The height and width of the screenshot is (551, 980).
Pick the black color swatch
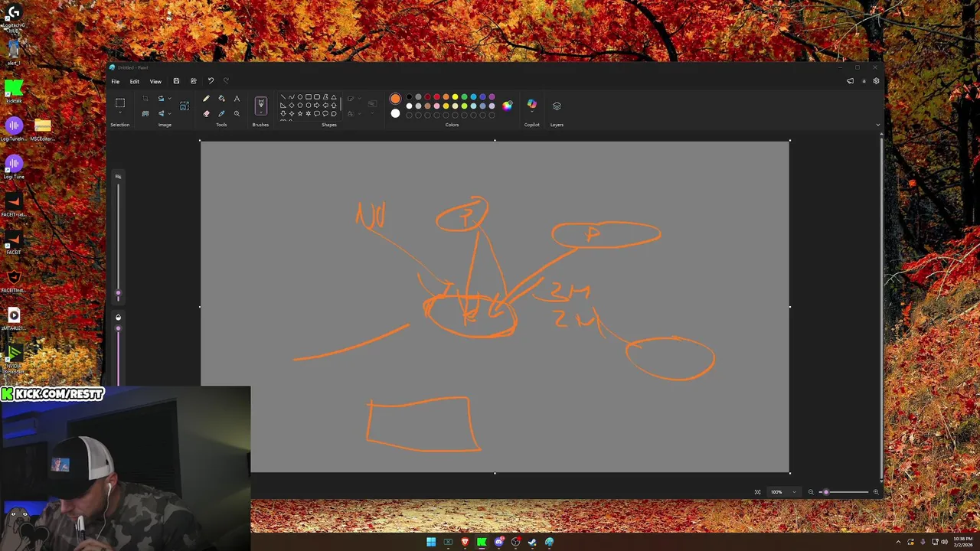(x=409, y=97)
